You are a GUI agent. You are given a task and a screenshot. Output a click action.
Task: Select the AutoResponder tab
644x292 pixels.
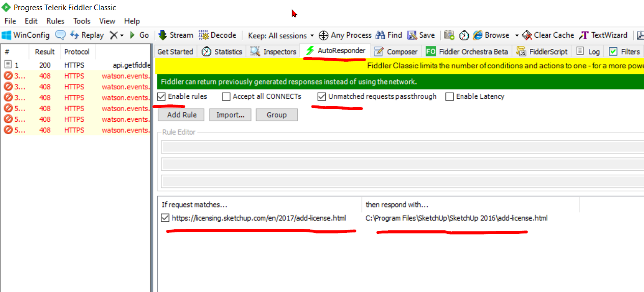click(x=335, y=51)
